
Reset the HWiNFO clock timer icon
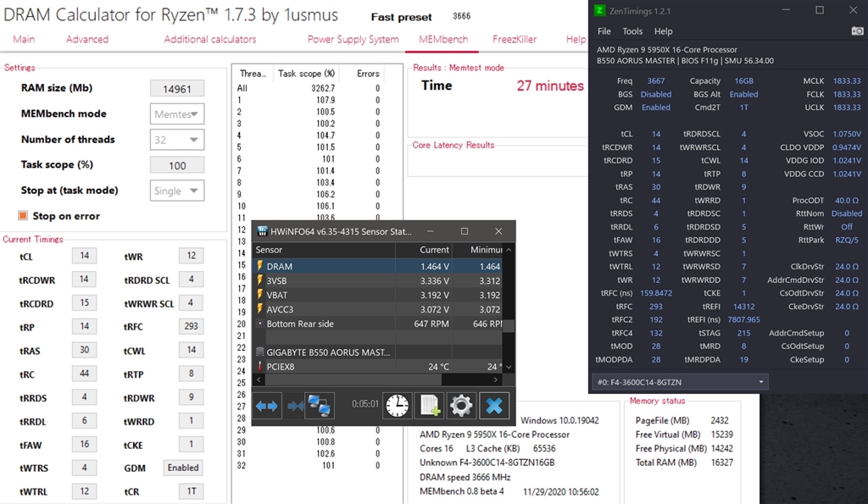[397, 406]
